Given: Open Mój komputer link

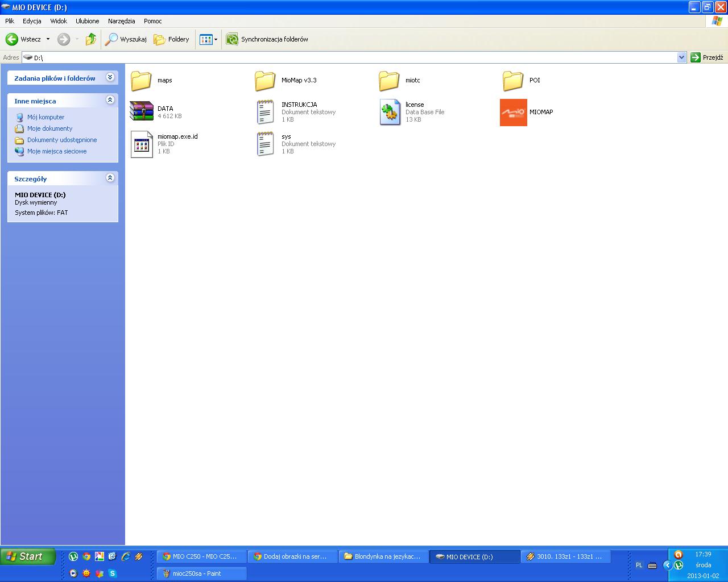Looking at the screenshot, I should point(45,117).
